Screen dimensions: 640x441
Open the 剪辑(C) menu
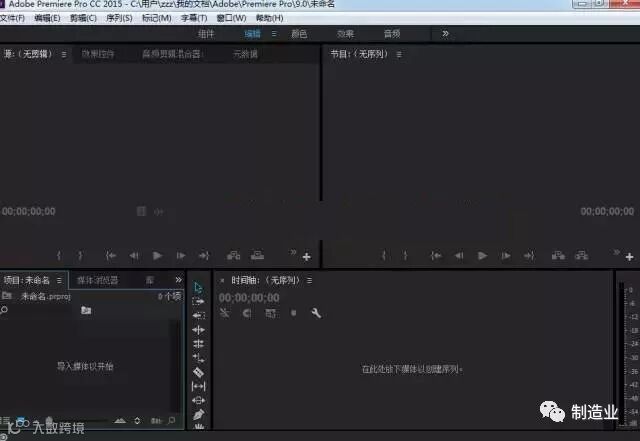point(83,18)
